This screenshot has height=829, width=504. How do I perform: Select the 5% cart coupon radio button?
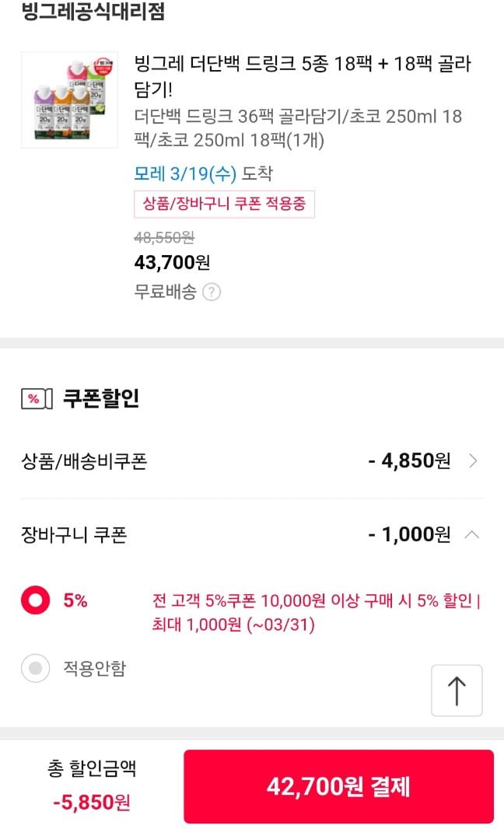[36, 601]
